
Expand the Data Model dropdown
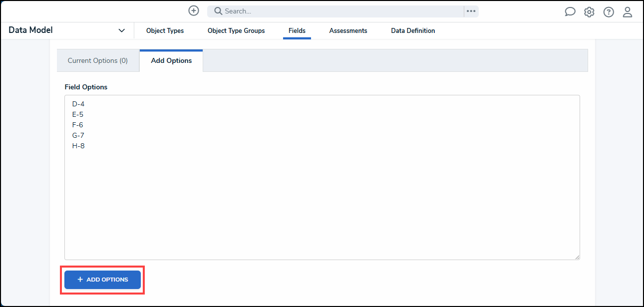pos(121,30)
